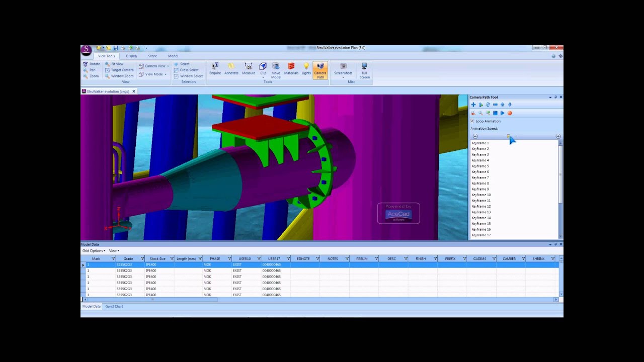Screen dimensions: 644x362
Task: Select KeyFrame 5 in the list
Action: [x=514, y=166]
